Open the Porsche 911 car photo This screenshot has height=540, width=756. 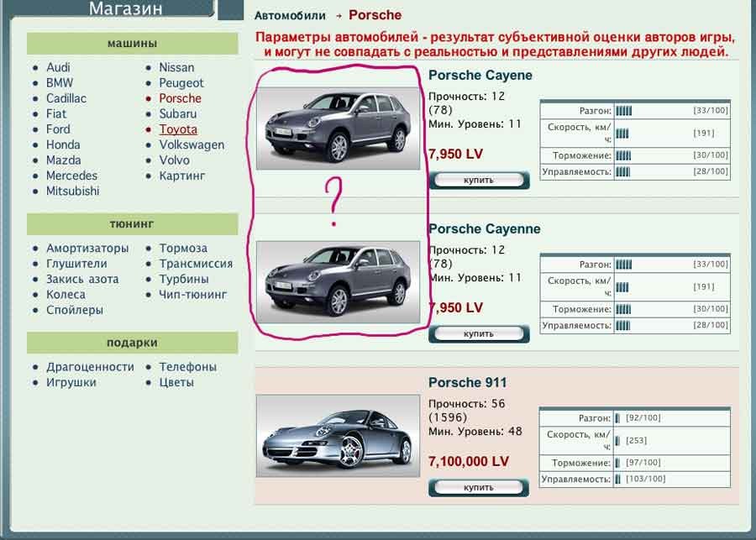(338, 437)
